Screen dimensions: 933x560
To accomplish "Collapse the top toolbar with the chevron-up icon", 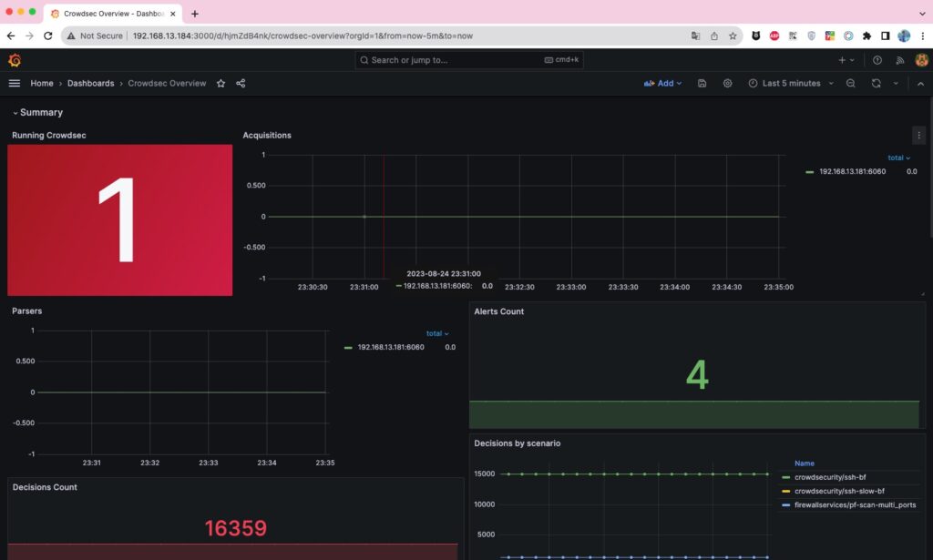I will [920, 83].
